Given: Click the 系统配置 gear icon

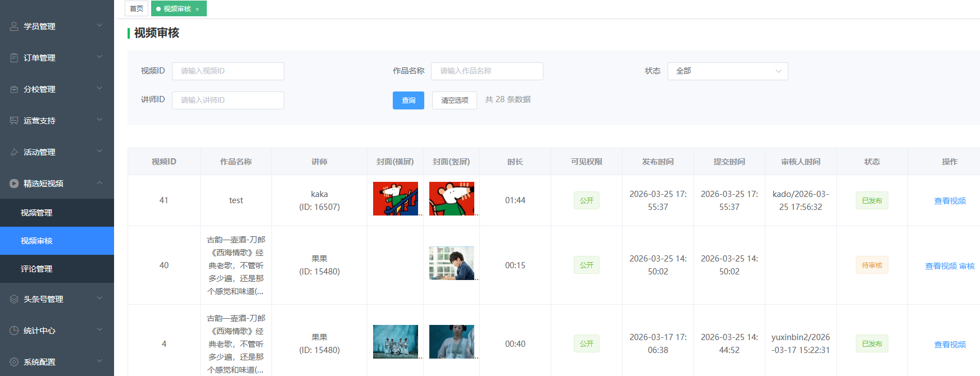Looking at the screenshot, I should 14,362.
